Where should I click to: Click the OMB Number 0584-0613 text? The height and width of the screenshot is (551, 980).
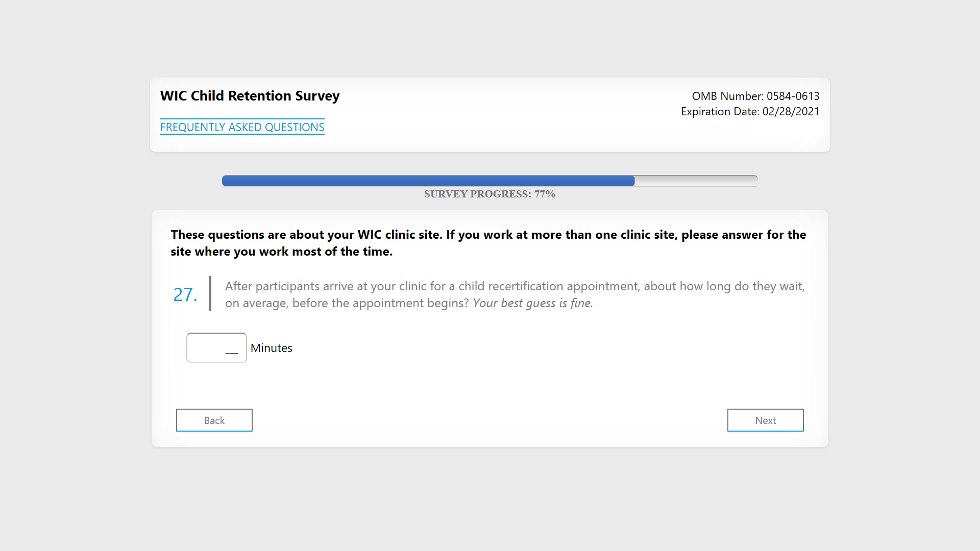pos(755,96)
